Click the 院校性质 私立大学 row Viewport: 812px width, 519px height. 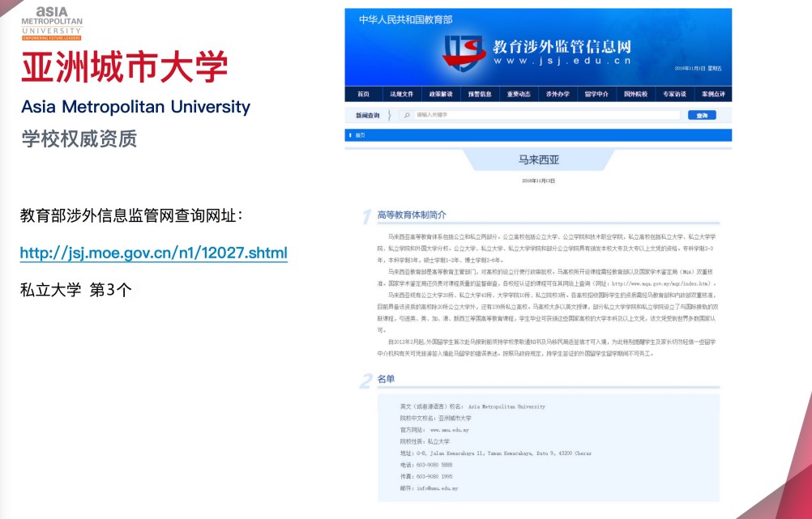tap(425, 441)
